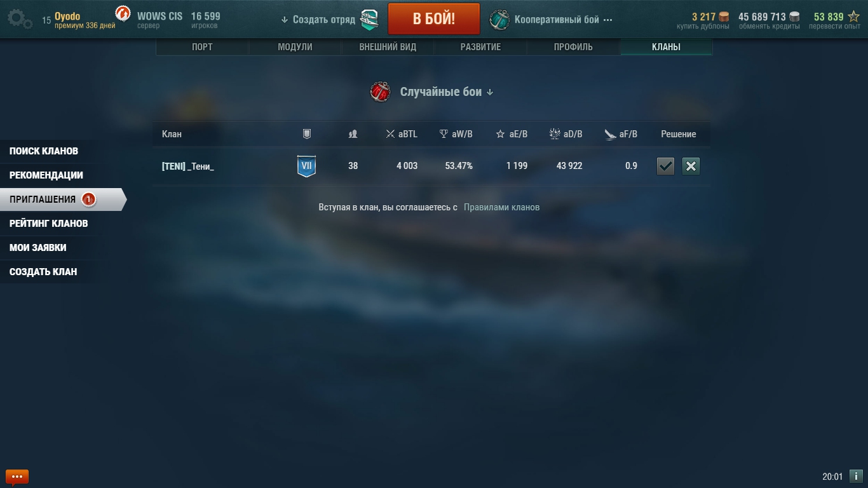Switch to the ПРОФИЛЬ tab

(573, 47)
